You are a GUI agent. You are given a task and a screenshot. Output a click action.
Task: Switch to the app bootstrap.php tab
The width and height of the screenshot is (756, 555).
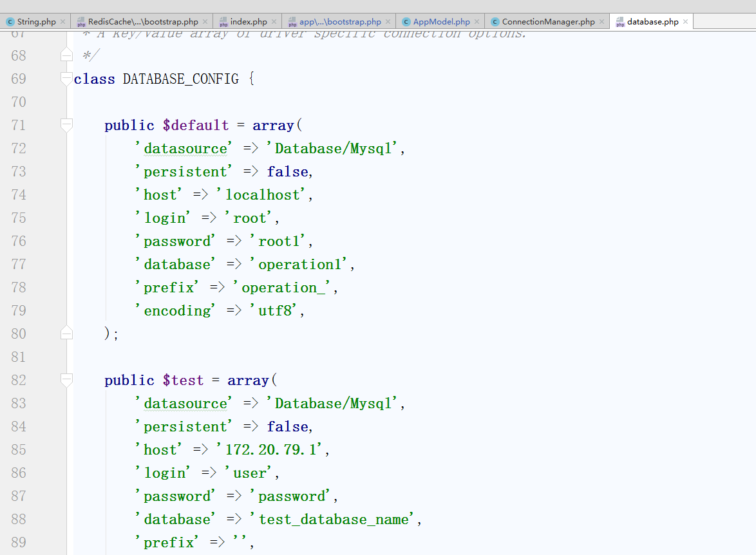[340, 22]
